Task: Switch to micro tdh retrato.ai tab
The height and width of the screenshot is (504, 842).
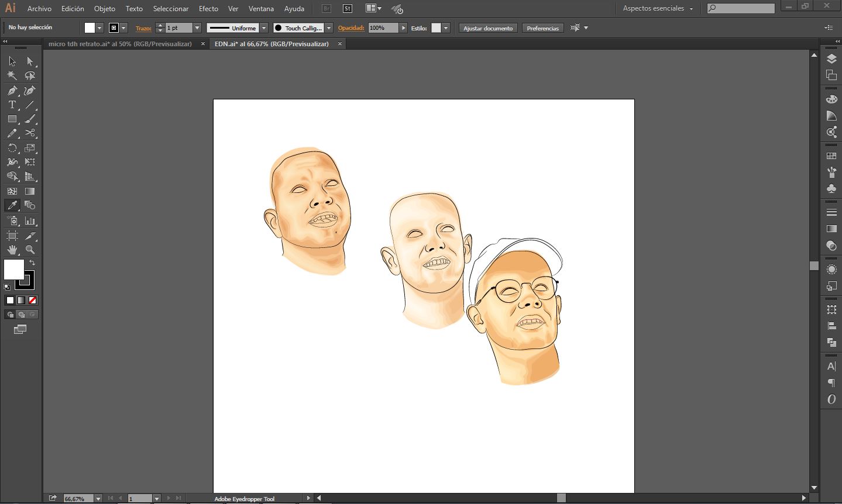Action: (x=120, y=44)
